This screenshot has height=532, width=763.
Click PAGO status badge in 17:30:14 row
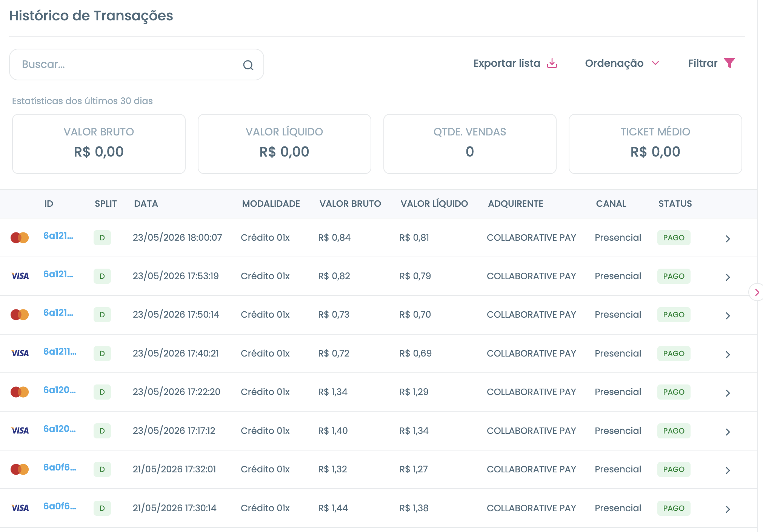pyautogui.click(x=674, y=508)
